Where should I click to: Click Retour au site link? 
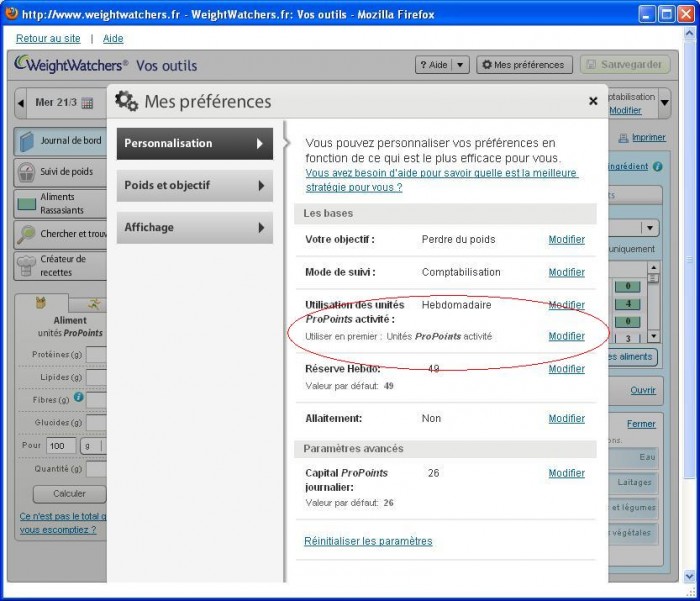coord(48,39)
